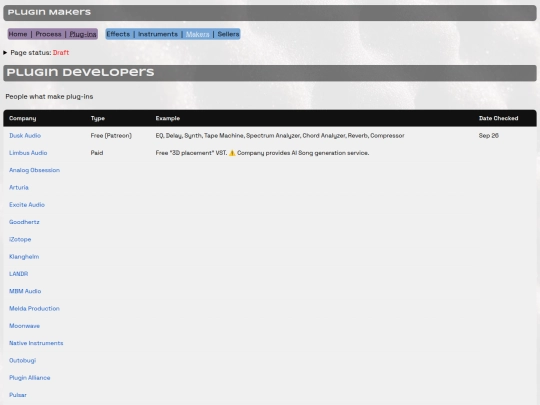Visit the Plugin Alliance link
Viewport: 540px width, 405px height.
[x=30, y=378]
